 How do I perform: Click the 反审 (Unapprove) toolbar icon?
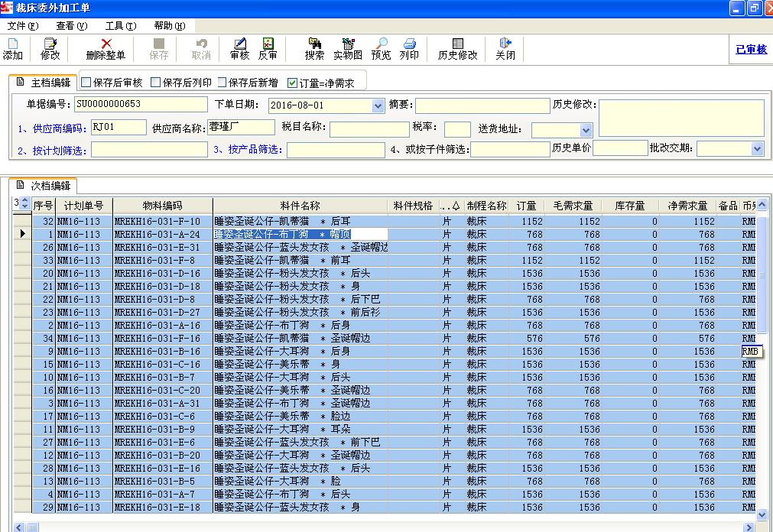[x=268, y=49]
